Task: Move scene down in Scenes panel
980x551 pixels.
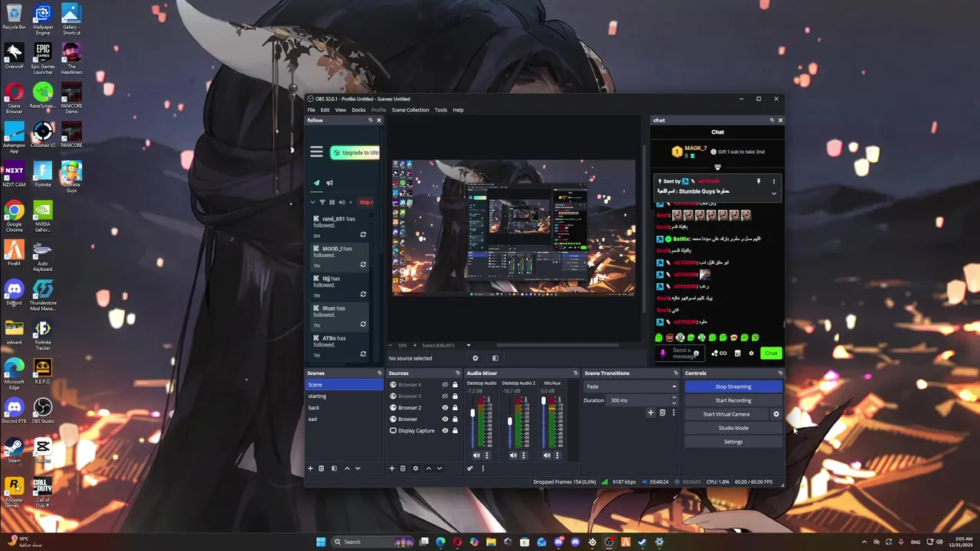Action: [358, 468]
